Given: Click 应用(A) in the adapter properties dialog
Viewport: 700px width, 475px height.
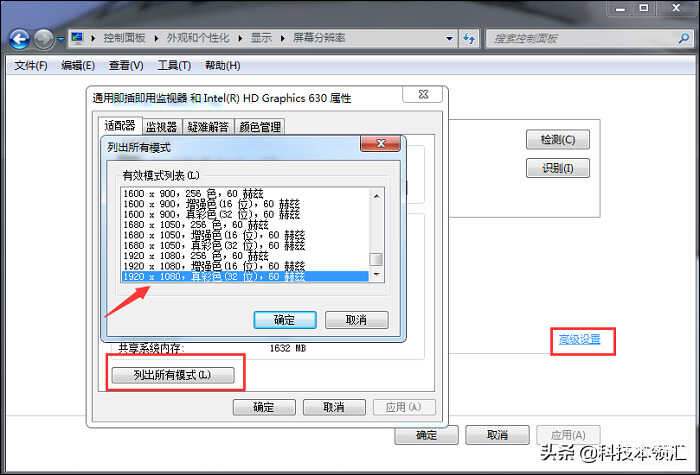Looking at the screenshot, I should pyautogui.click(x=404, y=407).
